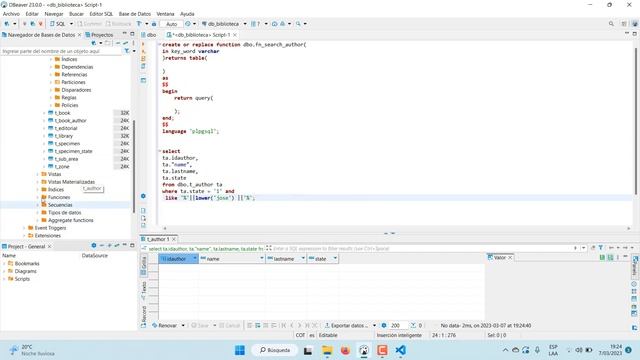Open the transaction mode Auto selector
Screen dimensions: 640x360
[171, 24]
